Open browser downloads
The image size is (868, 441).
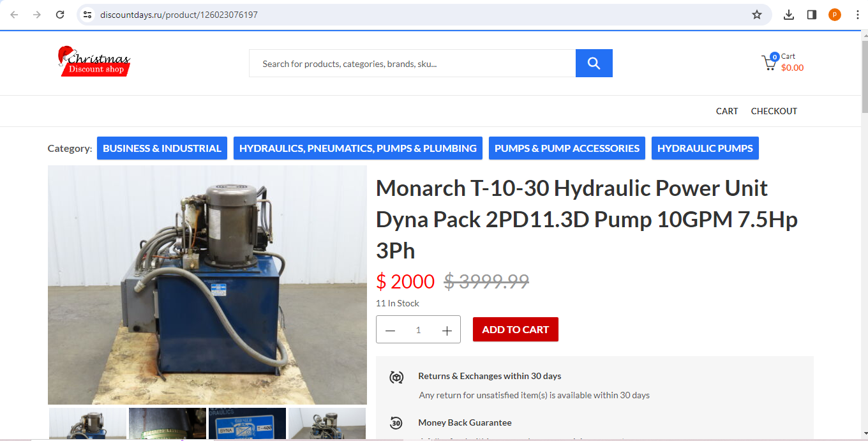(x=789, y=15)
